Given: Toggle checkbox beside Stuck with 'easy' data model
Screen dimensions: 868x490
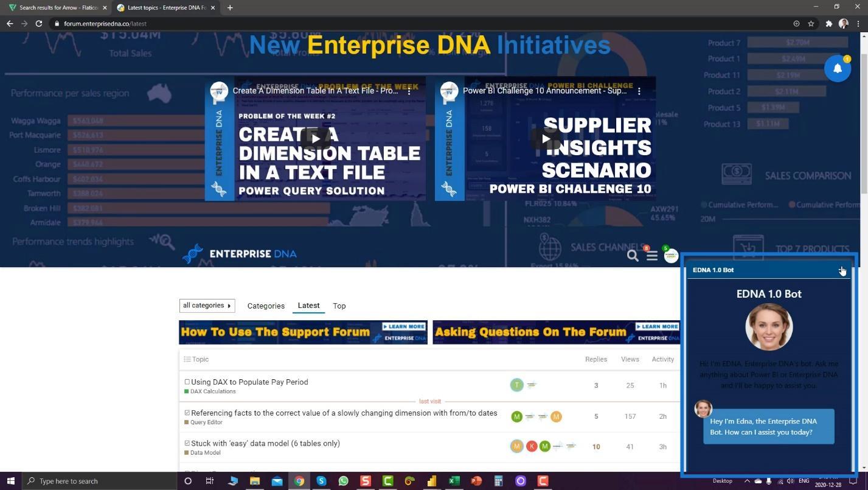Looking at the screenshot, I should [x=187, y=443].
